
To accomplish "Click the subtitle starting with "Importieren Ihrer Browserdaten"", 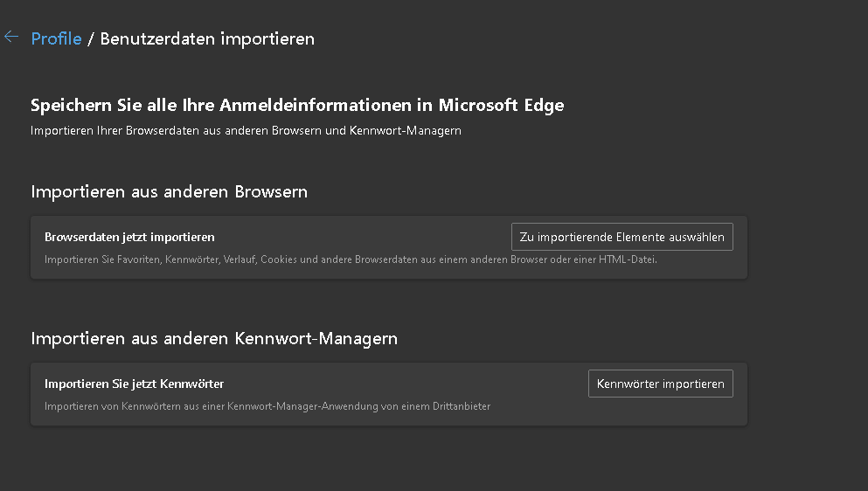I will click(x=246, y=131).
